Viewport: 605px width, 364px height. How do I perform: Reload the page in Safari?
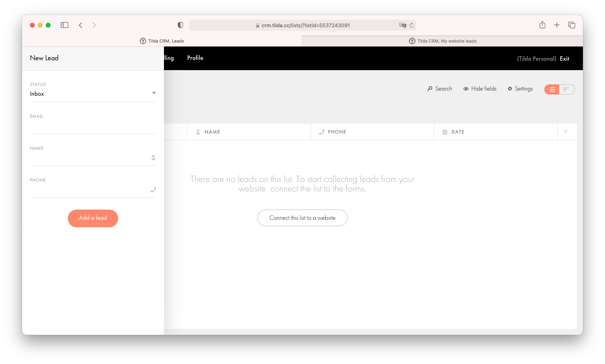(412, 25)
